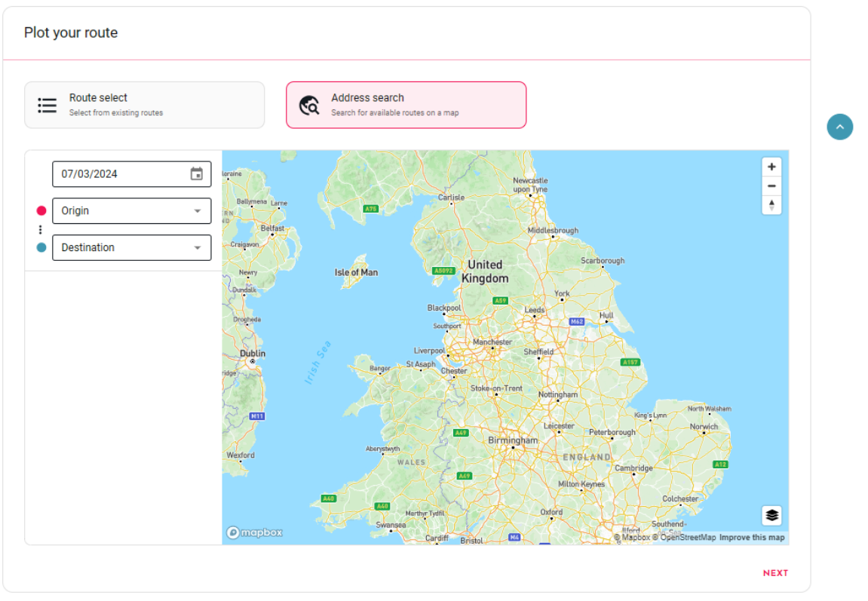Viewport: 868px width, 601px height.
Task: Click the Mapbox logo
Action: (255, 532)
